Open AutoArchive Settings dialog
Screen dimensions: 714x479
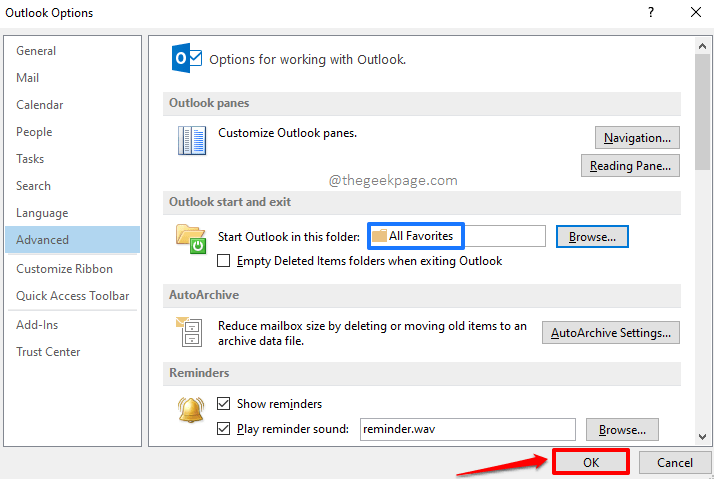pos(610,333)
